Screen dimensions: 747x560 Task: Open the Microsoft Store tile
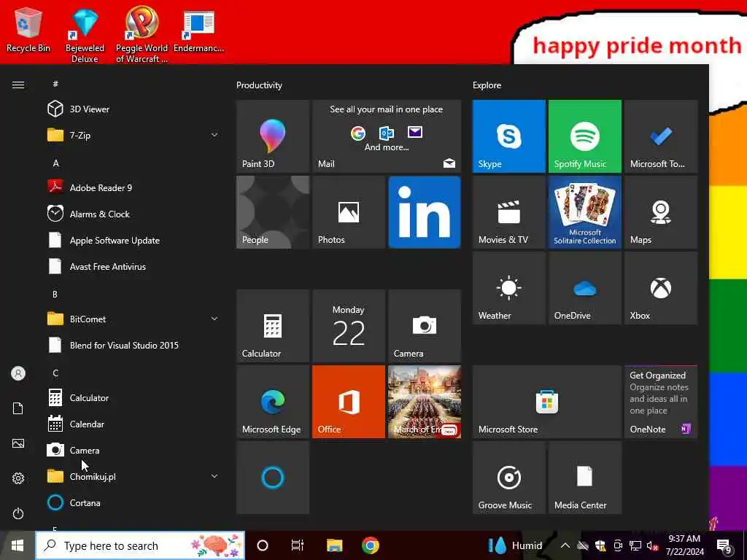pyautogui.click(x=547, y=402)
